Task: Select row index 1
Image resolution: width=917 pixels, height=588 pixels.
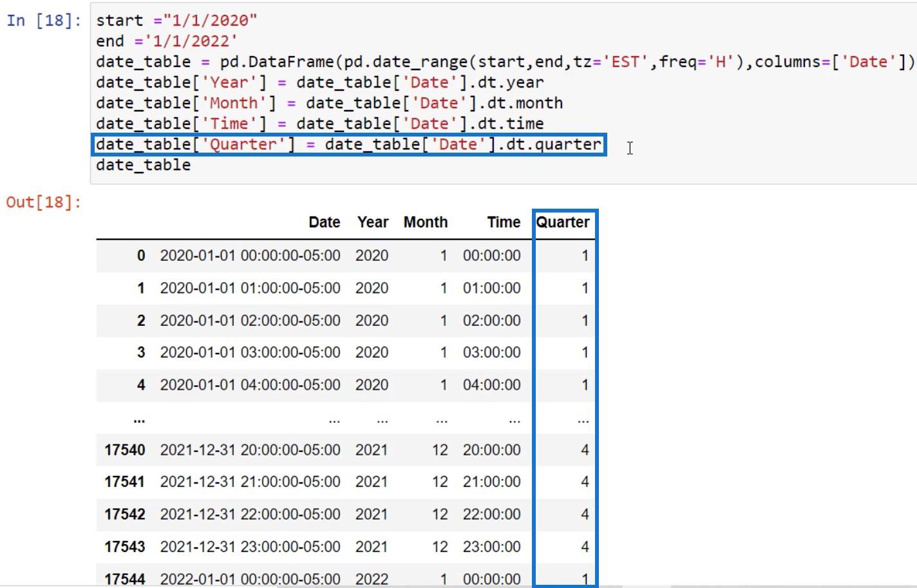Action: (141, 288)
